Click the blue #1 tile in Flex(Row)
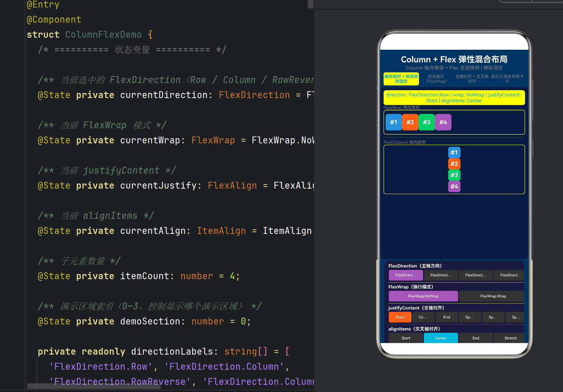The width and height of the screenshot is (563, 392). 394,122
